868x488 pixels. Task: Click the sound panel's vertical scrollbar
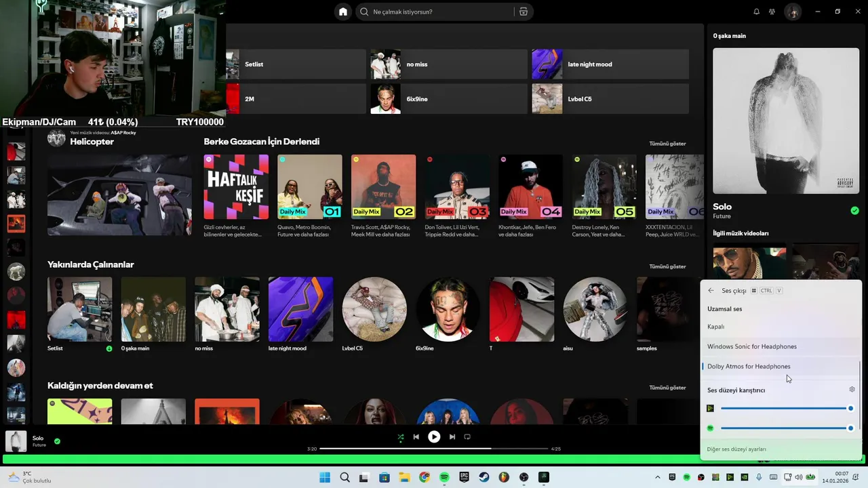pos(860,394)
